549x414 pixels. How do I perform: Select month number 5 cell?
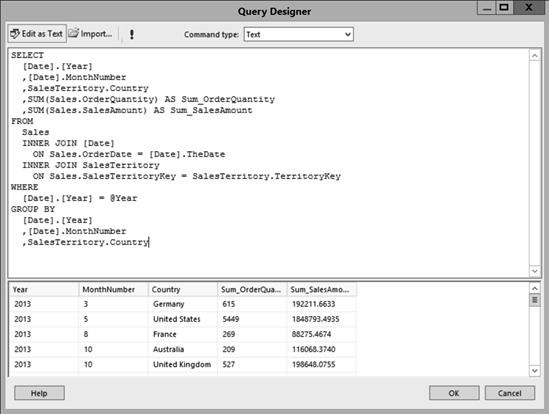tap(113, 319)
